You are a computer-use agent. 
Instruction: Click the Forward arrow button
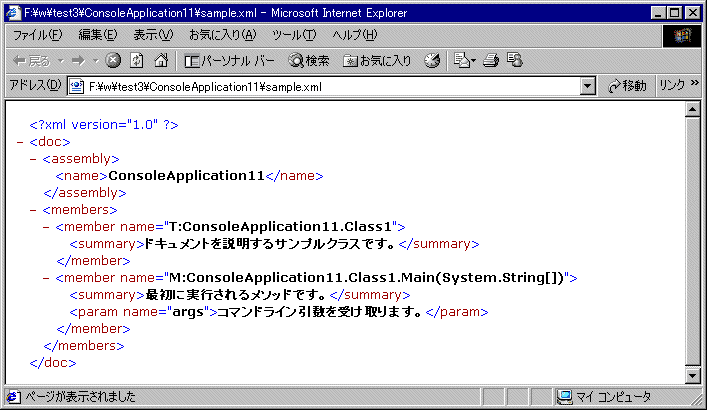[78, 60]
